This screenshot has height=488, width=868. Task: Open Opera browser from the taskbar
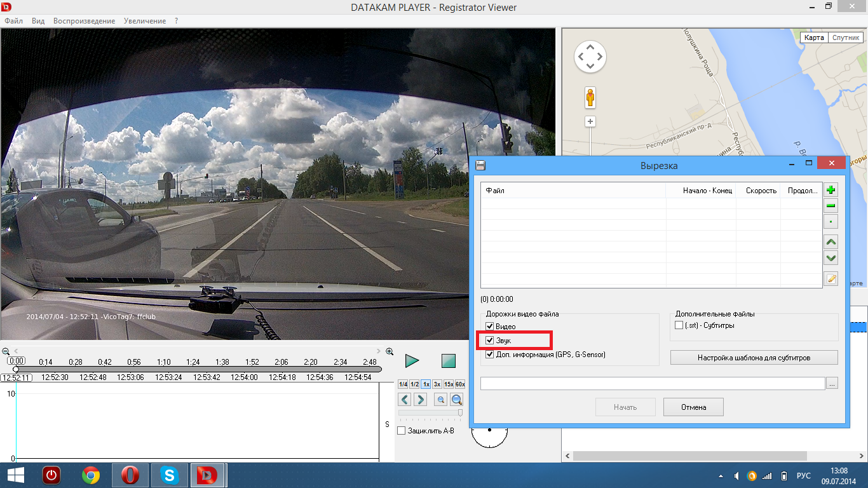pos(130,475)
